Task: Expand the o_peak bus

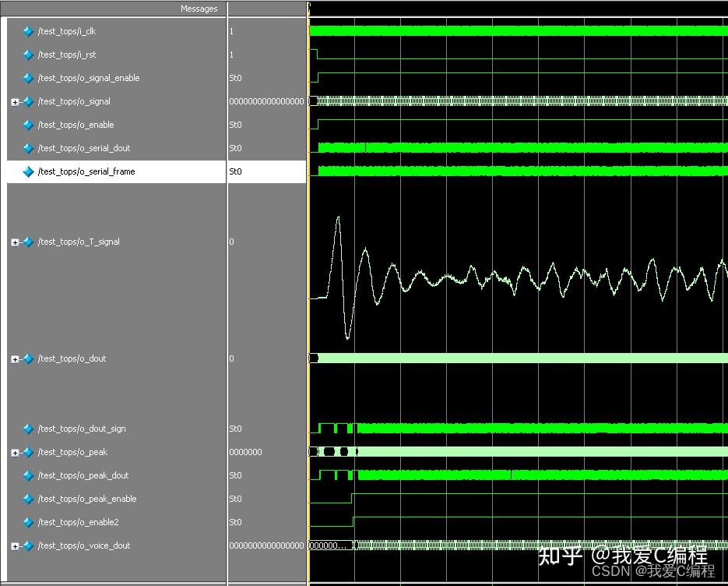Action: (x=15, y=453)
